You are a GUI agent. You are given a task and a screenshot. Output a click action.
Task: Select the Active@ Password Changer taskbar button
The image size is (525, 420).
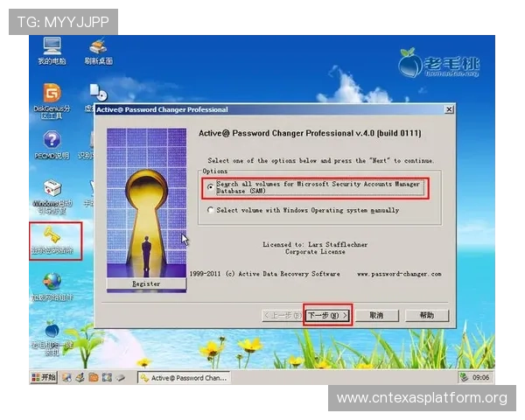[x=184, y=378]
